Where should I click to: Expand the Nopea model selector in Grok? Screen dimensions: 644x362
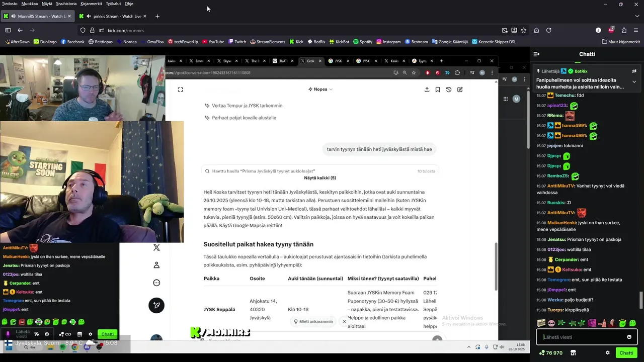[x=320, y=89]
